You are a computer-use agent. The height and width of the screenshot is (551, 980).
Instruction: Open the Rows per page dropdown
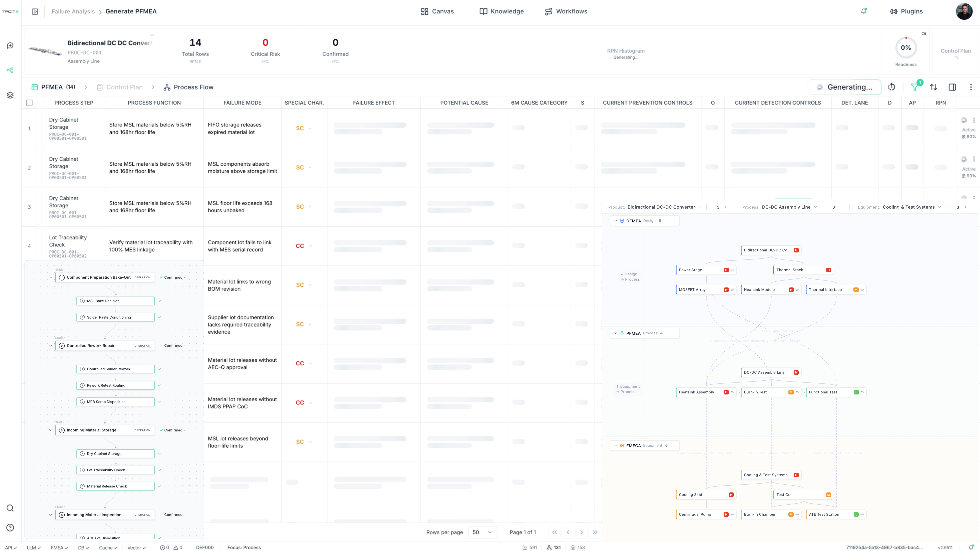click(x=482, y=532)
